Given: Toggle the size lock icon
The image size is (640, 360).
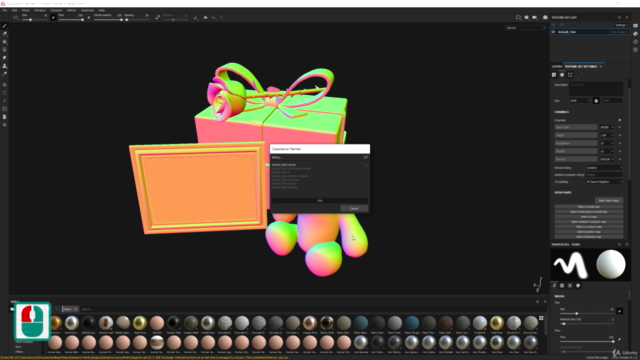Looking at the screenshot, I should coord(596,100).
